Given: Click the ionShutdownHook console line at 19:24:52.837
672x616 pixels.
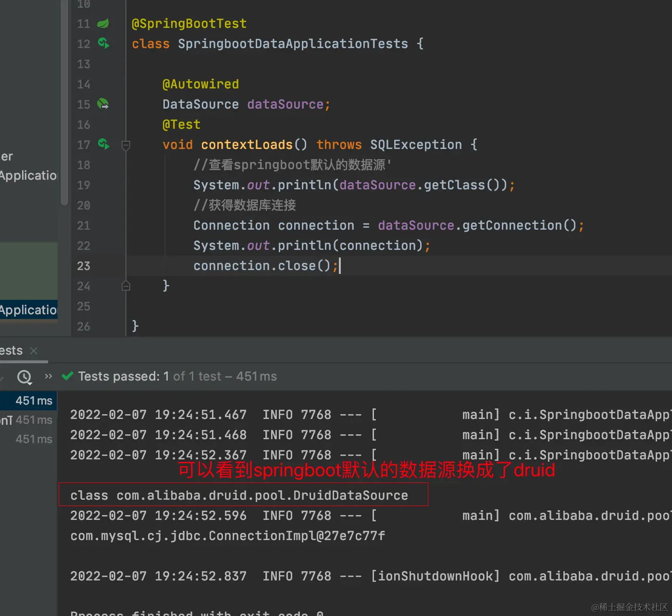Looking at the screenshot, I should (x=370, y=576).
